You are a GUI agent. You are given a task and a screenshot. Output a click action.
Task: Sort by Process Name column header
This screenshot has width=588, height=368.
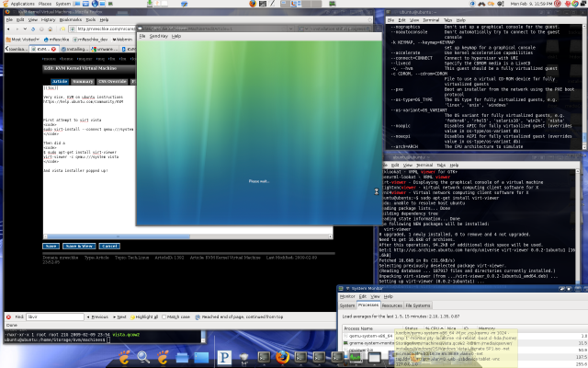tap(372, 328)
